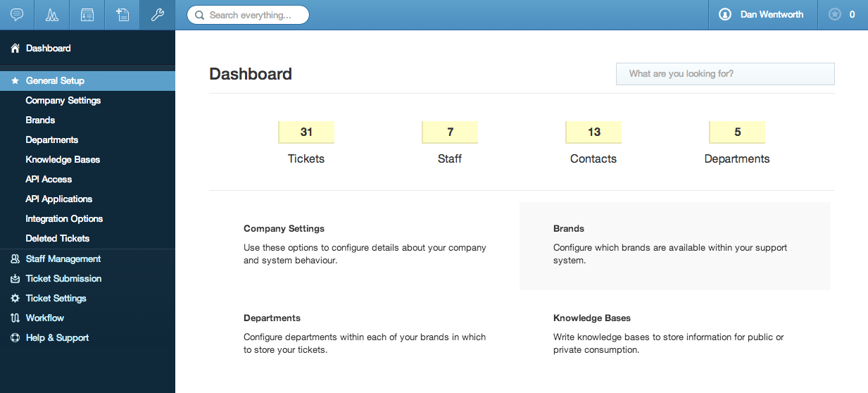Click the user avatar next to Dan Wentworth
This screenshot has width=868, height=393.
coord(725,14)
